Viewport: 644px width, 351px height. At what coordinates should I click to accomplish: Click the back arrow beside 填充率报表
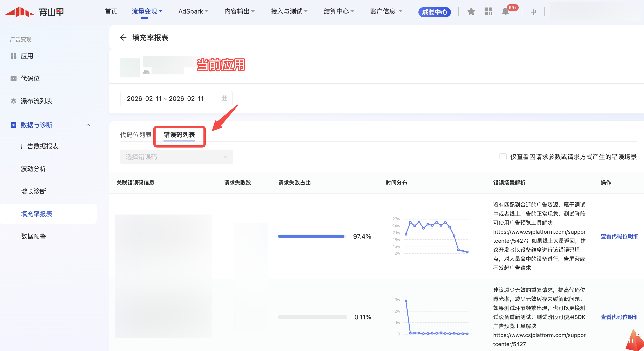click(123, 38)
